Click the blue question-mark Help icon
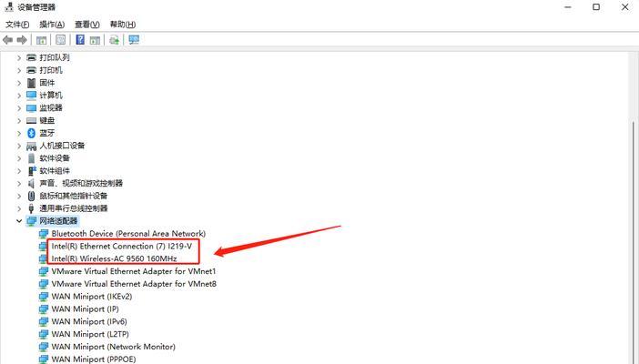This screenshot has height=364, width=639. click(x=80, y=39)
